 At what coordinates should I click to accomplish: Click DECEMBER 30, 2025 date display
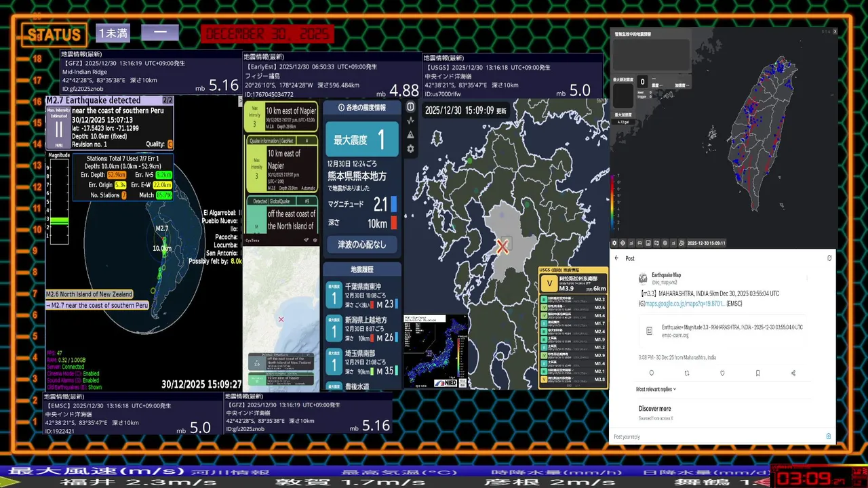point(268,34)
